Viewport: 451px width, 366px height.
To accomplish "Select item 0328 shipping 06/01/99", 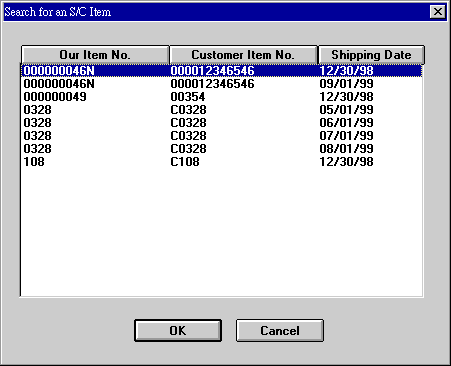I will (222, 123).
